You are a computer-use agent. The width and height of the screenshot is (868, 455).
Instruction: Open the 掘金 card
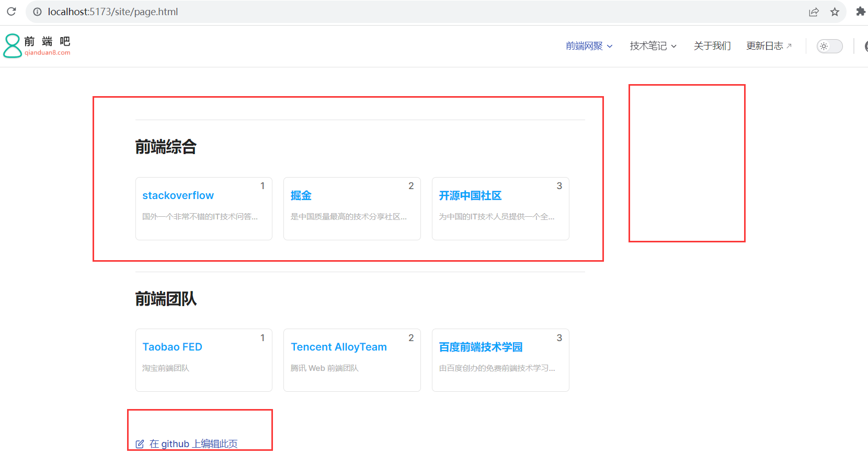[x=352, y=208]
